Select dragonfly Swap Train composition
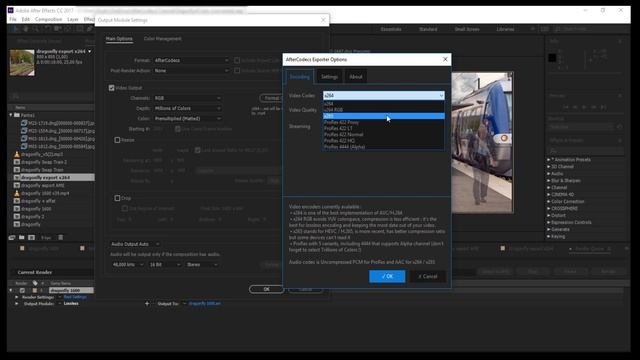This screenshot has width=640, height=360. point(42,170)
